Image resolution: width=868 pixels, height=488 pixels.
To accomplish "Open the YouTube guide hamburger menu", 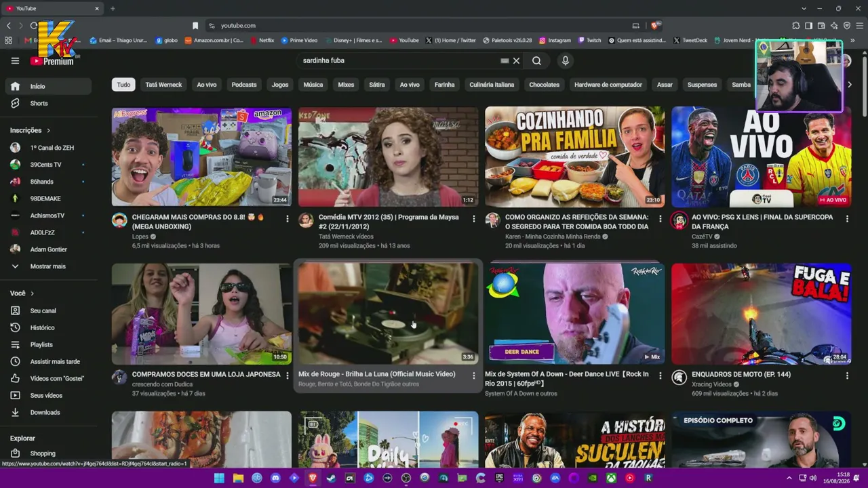I will 15,60.
